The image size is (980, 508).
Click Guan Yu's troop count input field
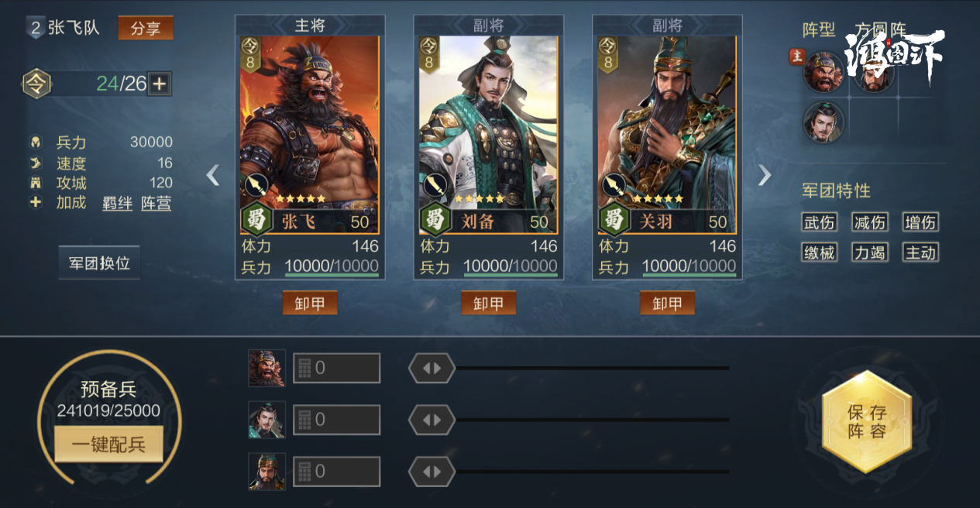[336, 472]
